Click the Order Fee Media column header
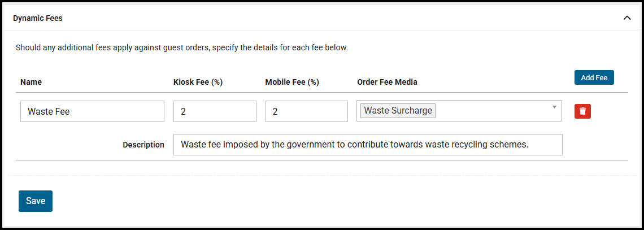 click(x=387, y=82)
